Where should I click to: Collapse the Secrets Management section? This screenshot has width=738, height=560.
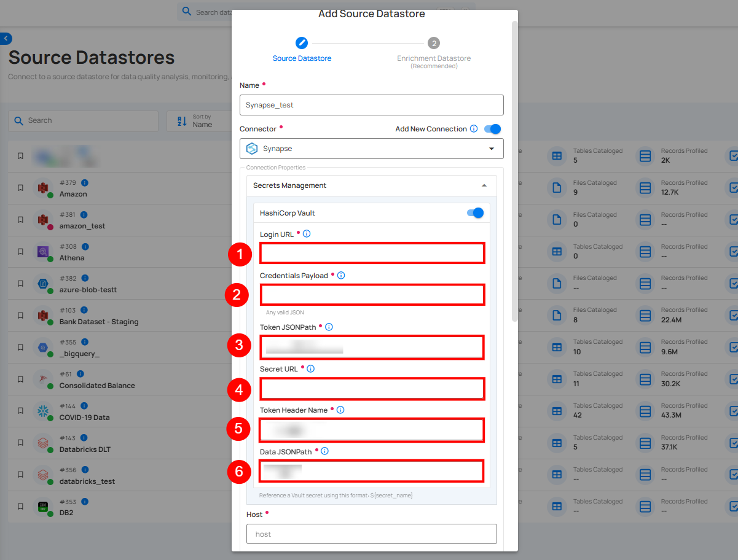click(x=484, y=185)
